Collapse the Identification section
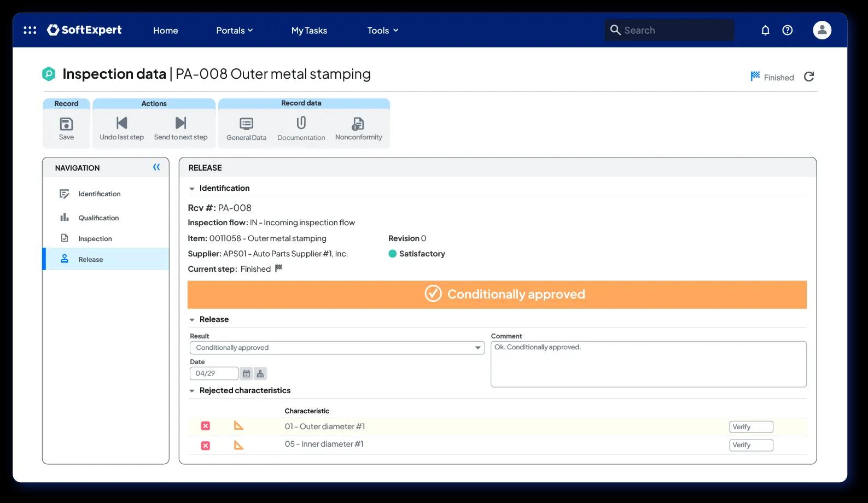This screenshot has height=503, width=868. 192,189
